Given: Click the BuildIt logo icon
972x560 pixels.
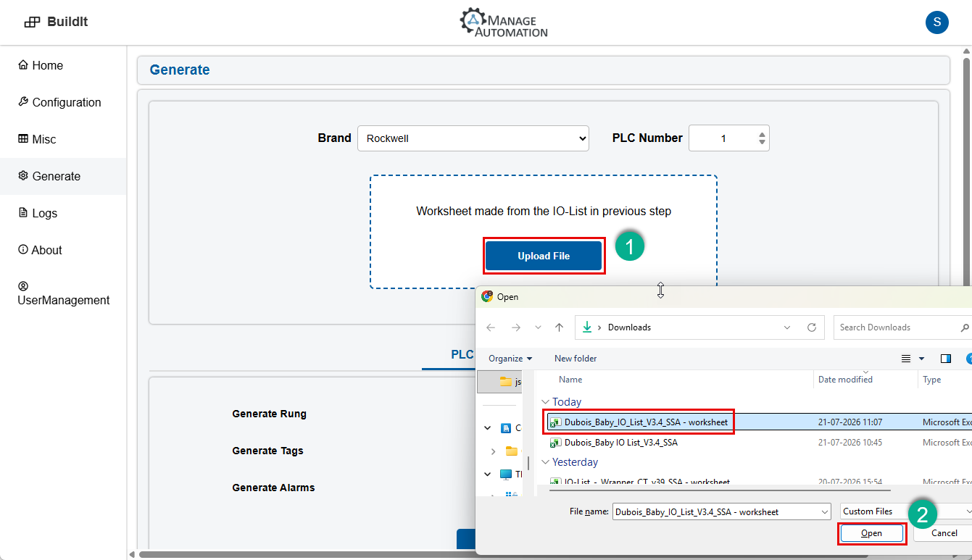Looking at the screenshot, I should (x=32, y=22).
